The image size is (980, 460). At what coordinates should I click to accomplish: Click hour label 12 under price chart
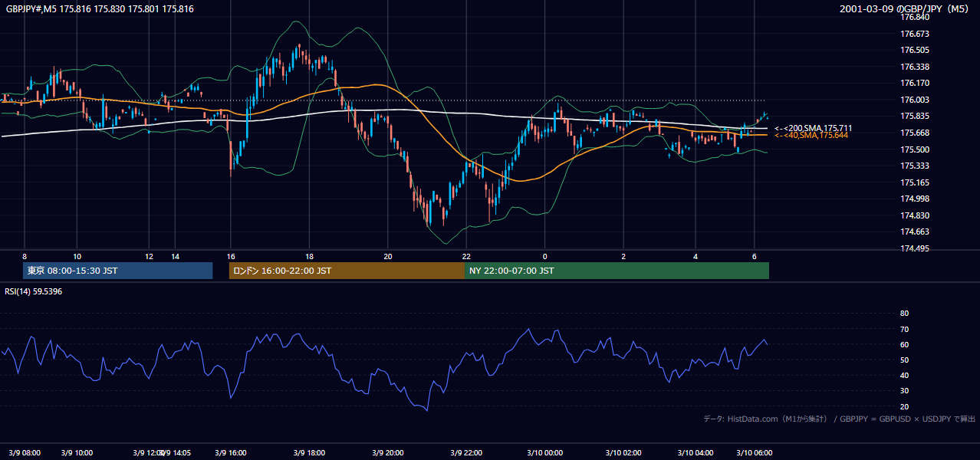(150, 256)
